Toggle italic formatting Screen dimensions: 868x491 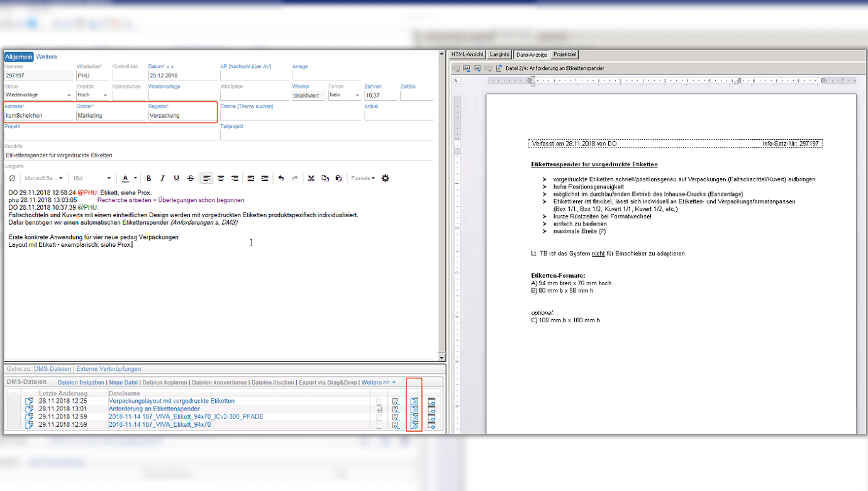[163, 178]
